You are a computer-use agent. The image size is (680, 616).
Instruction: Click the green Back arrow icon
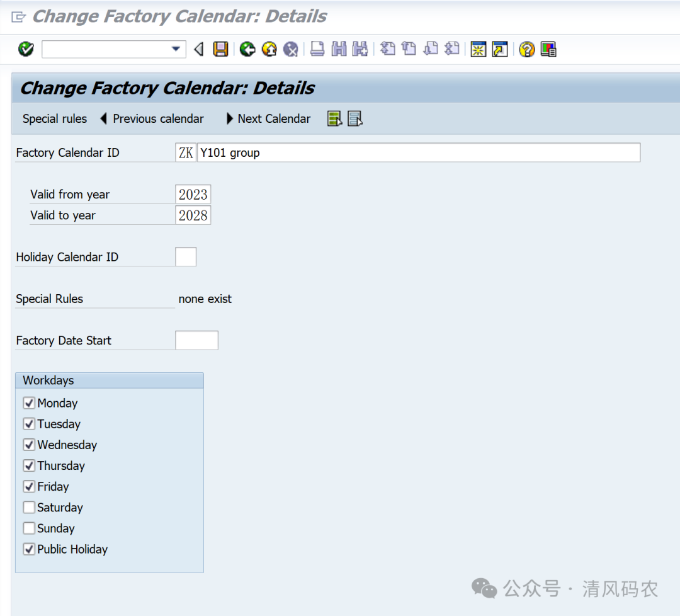(247, 49)
